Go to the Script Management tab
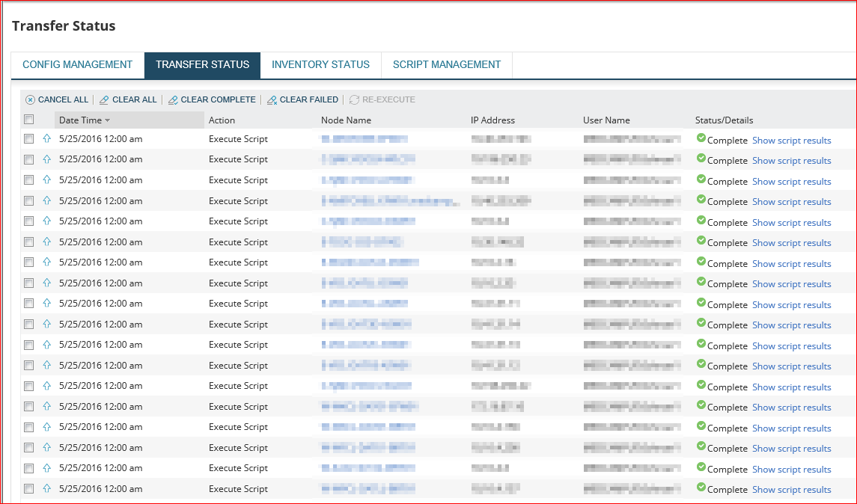The image size is (857, 504). point(447,65)
